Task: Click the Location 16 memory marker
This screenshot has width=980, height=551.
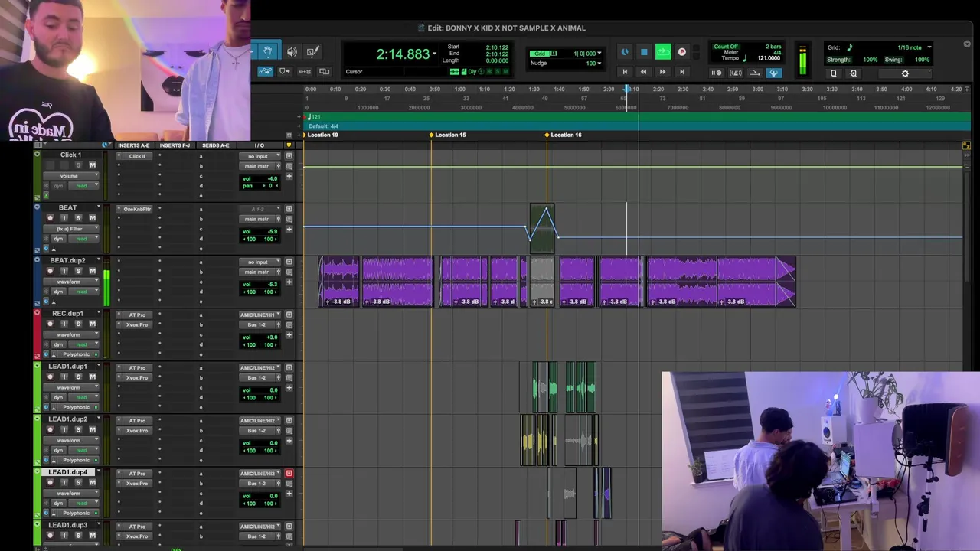Action: (563, 135)
